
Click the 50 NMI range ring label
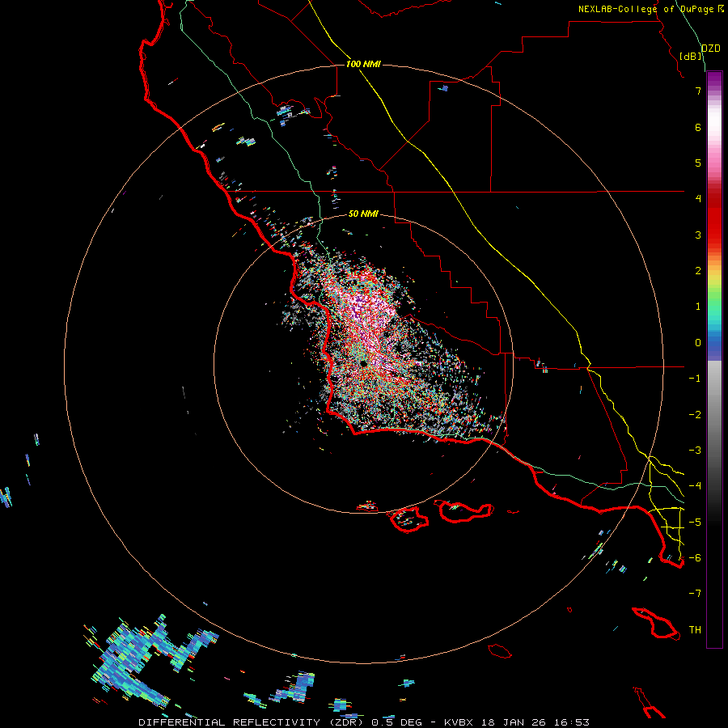(363, 214)
